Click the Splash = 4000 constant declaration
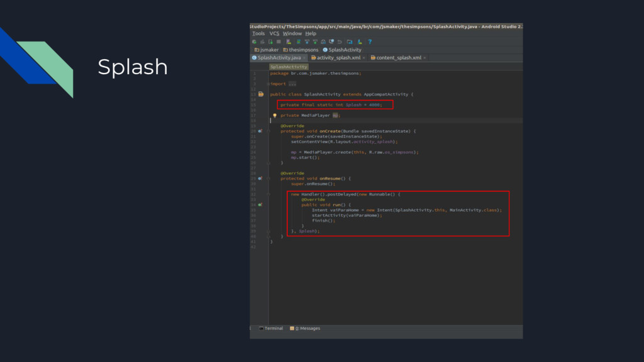The height and width of the screenshot is (362, 644). coord(331,105)
